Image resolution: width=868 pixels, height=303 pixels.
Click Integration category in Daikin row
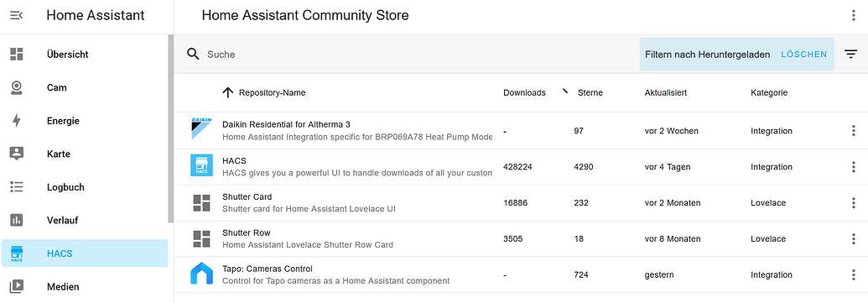[x=772, y=131]
